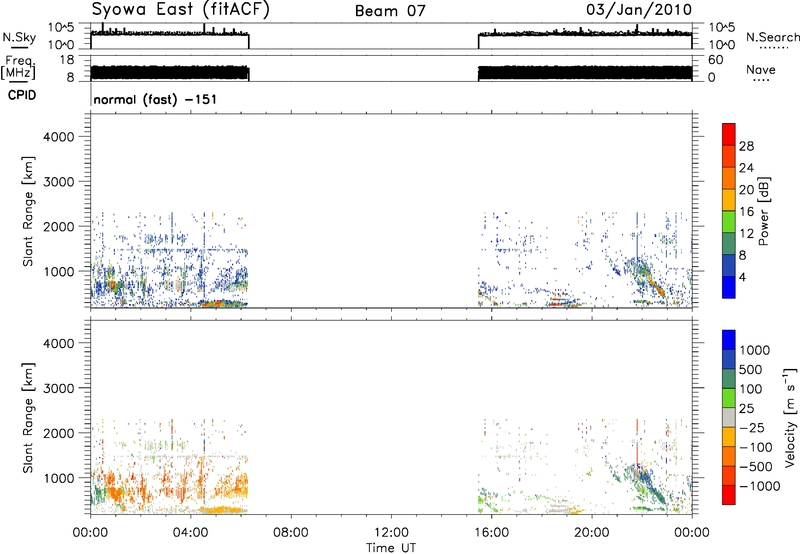The width and height of the screenshot is (800, 554).
Task: Click '2000' on the Velocity panel range axis
Action: 59,433
